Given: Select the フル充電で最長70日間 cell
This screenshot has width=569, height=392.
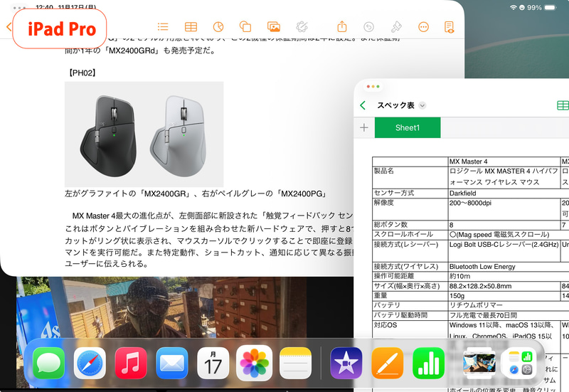Looking at the screenshot, I should click(x=504, y=315).
